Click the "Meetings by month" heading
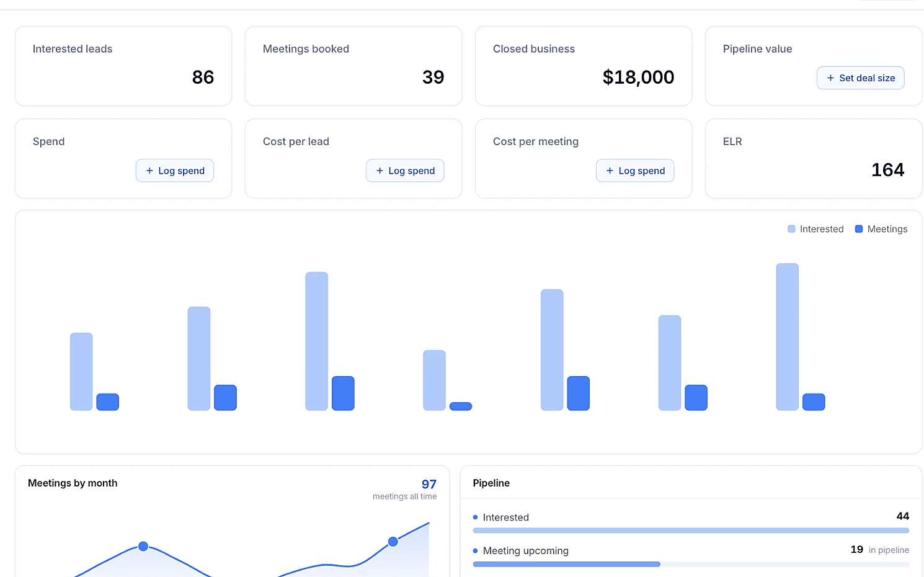 tap(73, 483)
